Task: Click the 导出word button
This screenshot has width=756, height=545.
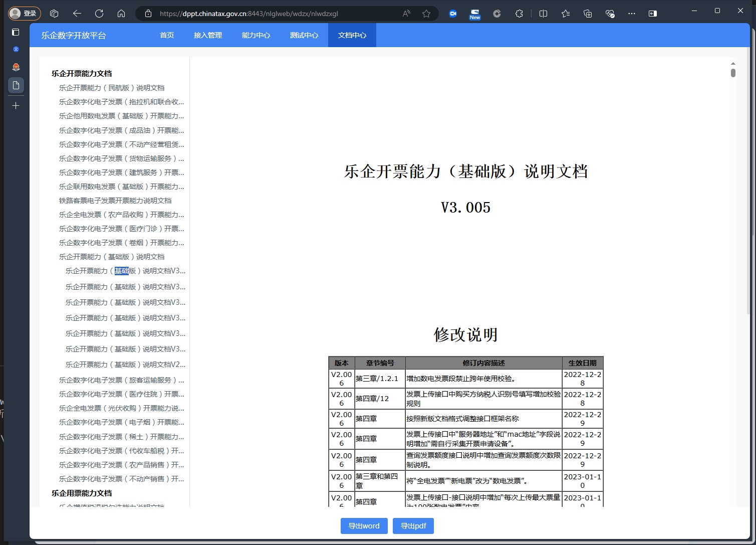Action: (x=364, y=526)
